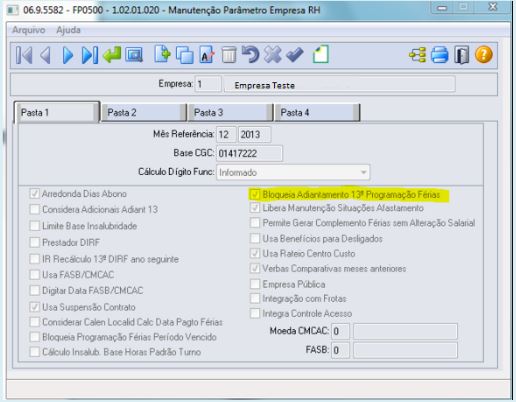Click the confirm checkmark icon
The height and width of the screenshot is (402, 516).
295,55
